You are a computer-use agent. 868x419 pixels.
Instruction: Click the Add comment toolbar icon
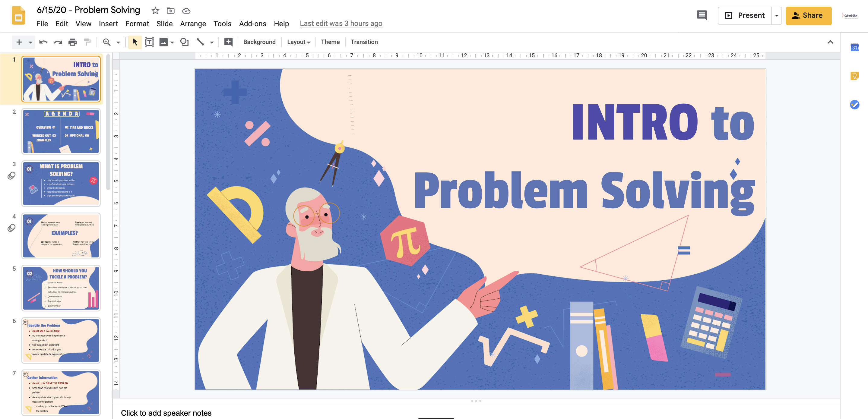coord(228,42)
